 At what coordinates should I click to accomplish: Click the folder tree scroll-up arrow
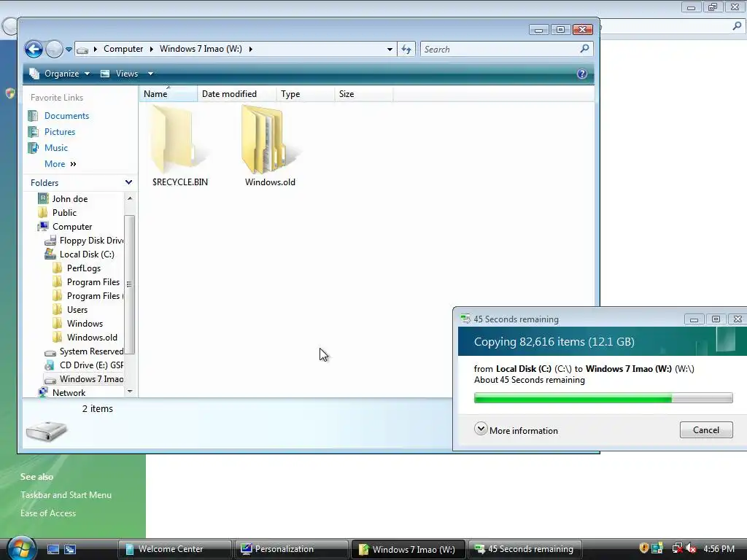coord(130,198)
